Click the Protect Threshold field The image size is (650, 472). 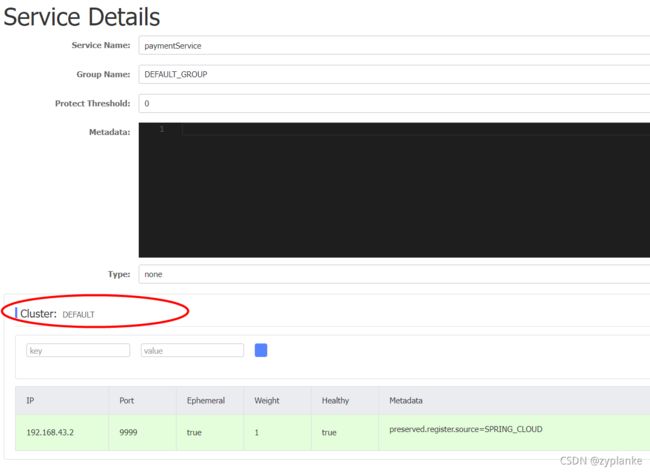tap(394, 103)
